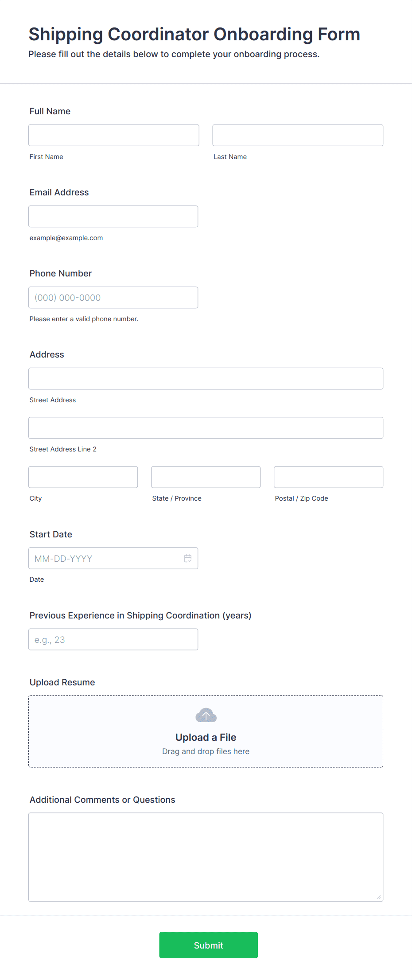This screenshot has height=980, width=412.
Task: Select the Street Address Line 2 field
Action: point(206,428)
